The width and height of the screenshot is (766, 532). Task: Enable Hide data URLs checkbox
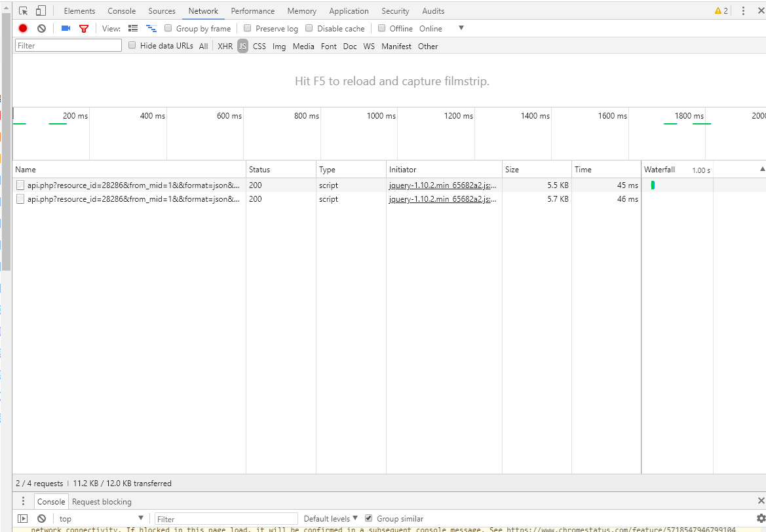pyautogui.click(x=132, y=45)
